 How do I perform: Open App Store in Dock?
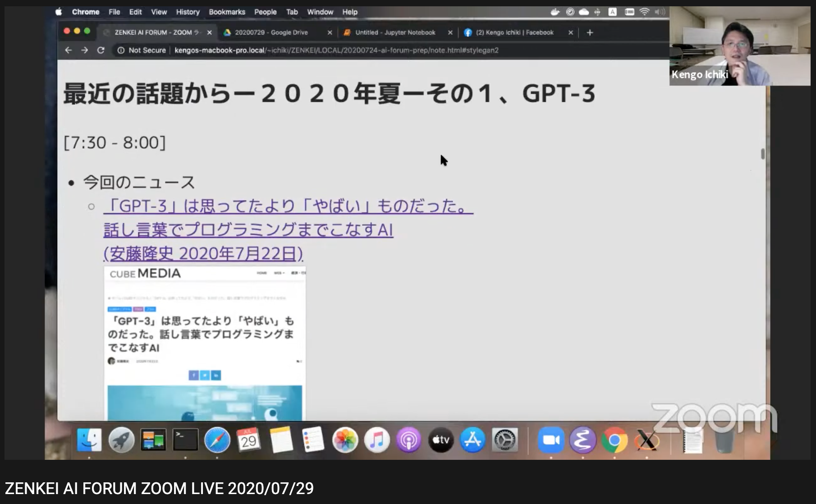[x=472, y=440]
